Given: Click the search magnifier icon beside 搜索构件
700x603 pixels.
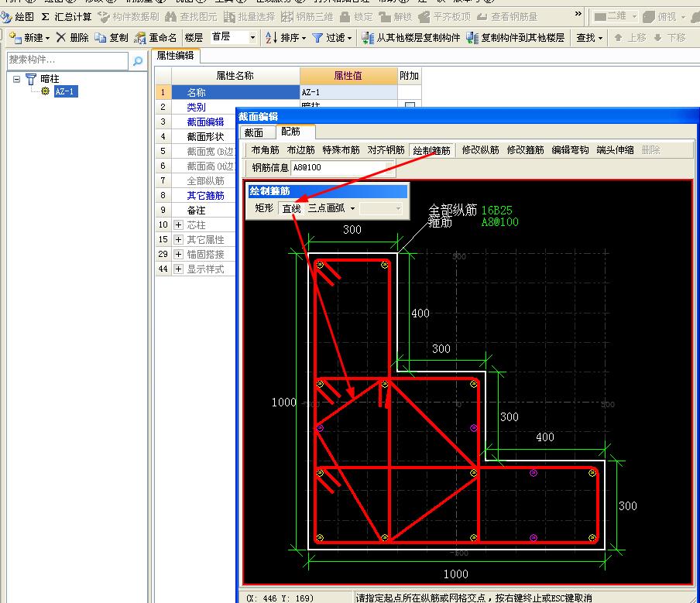Looking at the screenshot, I should coord(138,60).
